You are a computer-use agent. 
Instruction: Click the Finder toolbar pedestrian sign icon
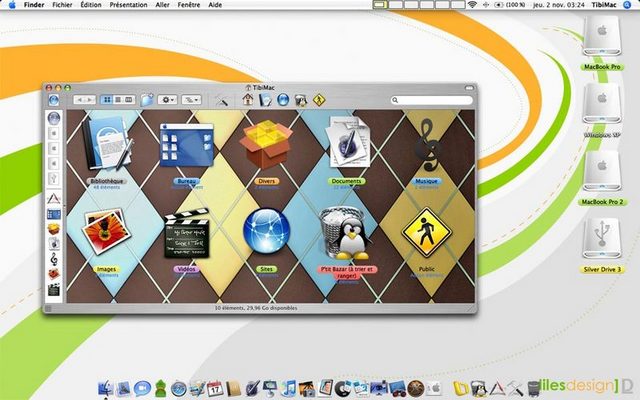(x=319, y=100)
